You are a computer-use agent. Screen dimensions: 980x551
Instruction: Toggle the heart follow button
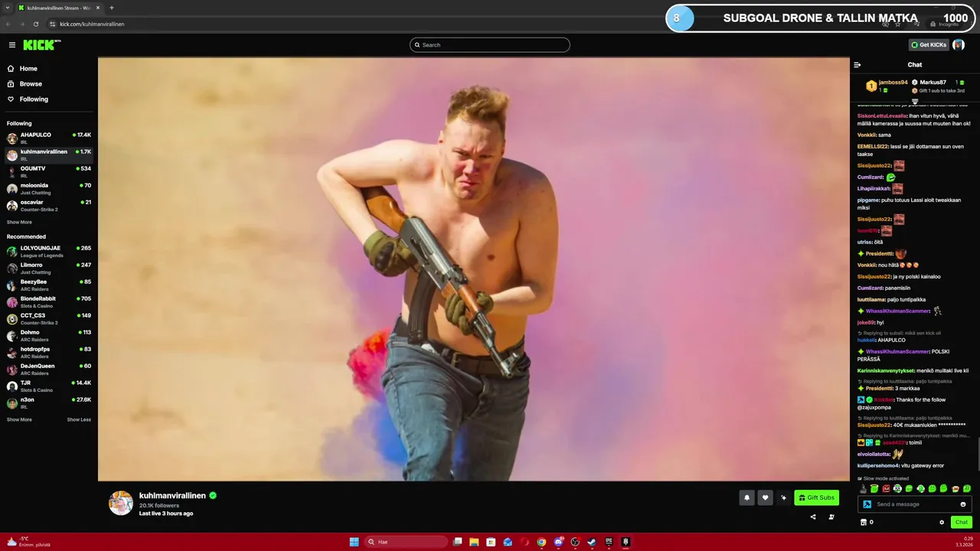tap(765, 497)
